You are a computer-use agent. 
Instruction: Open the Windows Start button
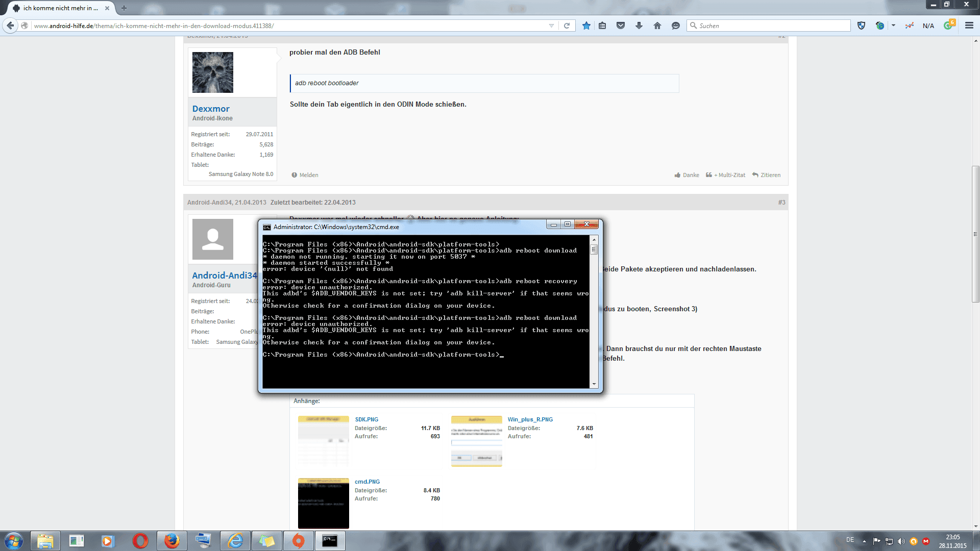pos(14,541)
